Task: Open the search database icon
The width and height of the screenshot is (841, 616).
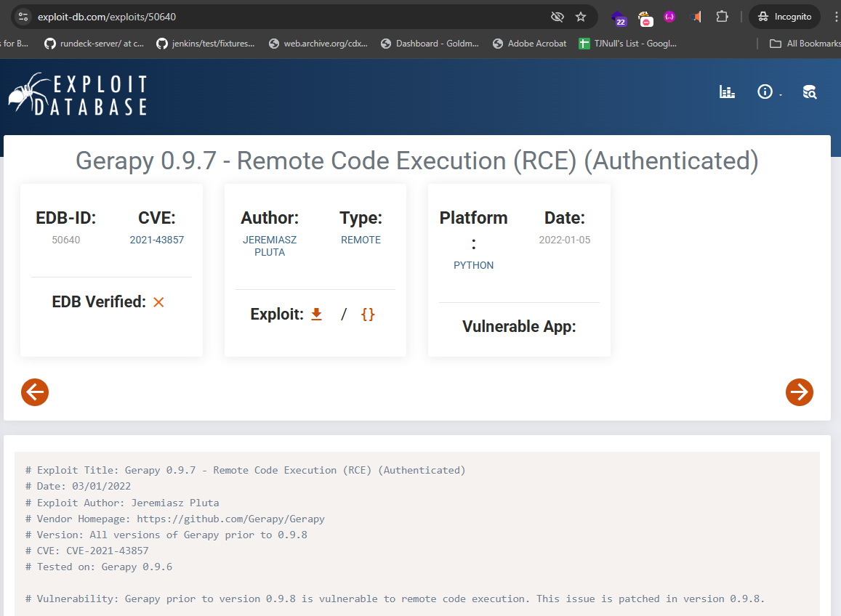Action: (809, 92)
